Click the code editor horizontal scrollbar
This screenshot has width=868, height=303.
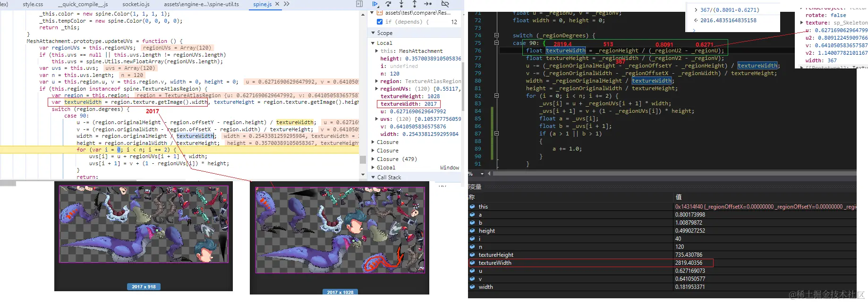pyautogui.click(x=674, y=174)
